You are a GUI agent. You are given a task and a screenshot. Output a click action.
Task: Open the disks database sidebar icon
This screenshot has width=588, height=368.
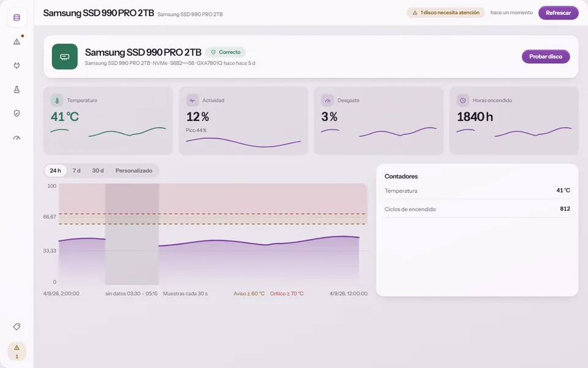17,18
